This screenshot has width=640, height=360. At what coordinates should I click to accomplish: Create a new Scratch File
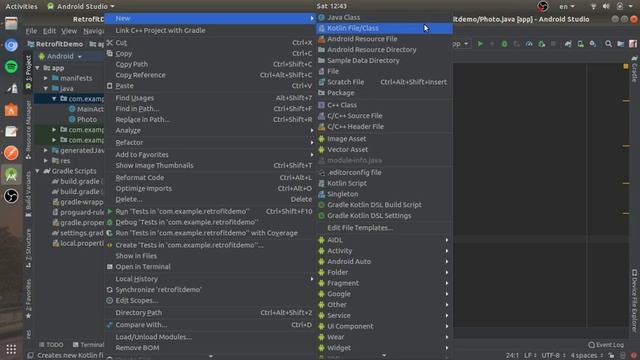coord(384,82)
